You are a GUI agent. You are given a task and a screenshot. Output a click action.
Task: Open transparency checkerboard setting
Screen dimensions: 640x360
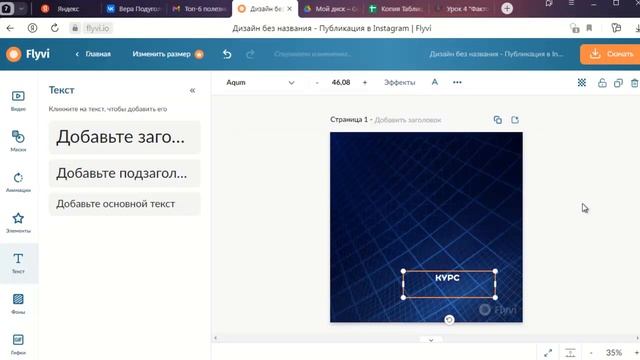click(x=582, y=83)
